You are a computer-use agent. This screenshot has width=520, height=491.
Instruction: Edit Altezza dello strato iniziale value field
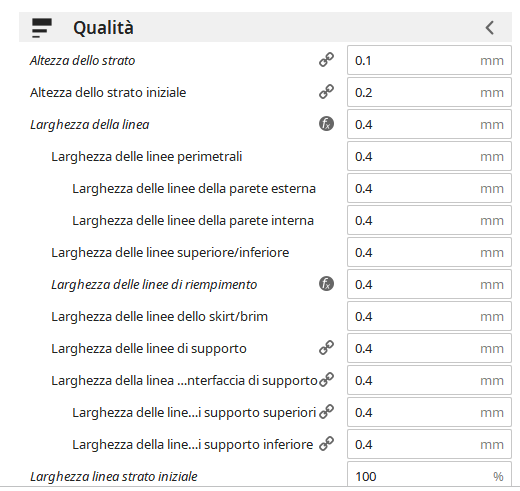coord(429,92)
